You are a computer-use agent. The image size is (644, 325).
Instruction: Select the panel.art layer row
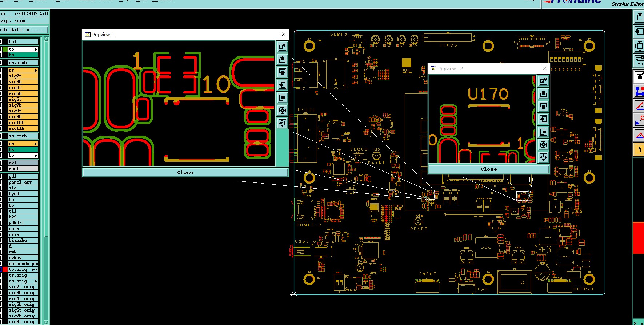(23, 182)
